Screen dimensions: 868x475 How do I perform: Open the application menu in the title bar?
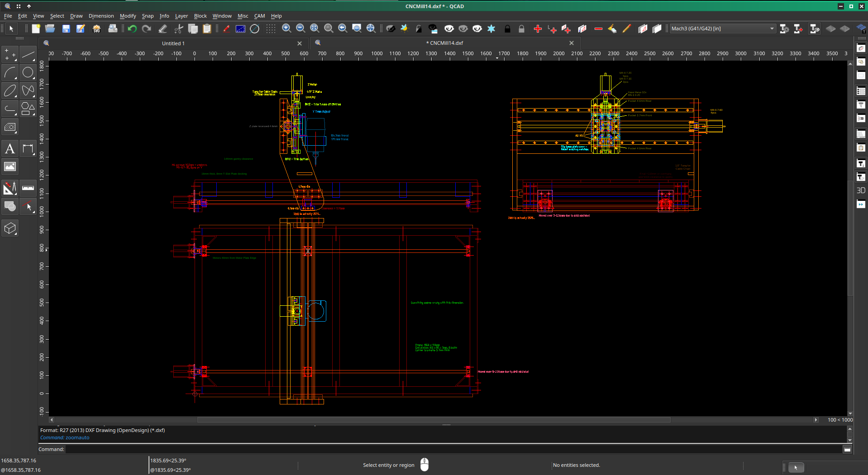point(8,6)
